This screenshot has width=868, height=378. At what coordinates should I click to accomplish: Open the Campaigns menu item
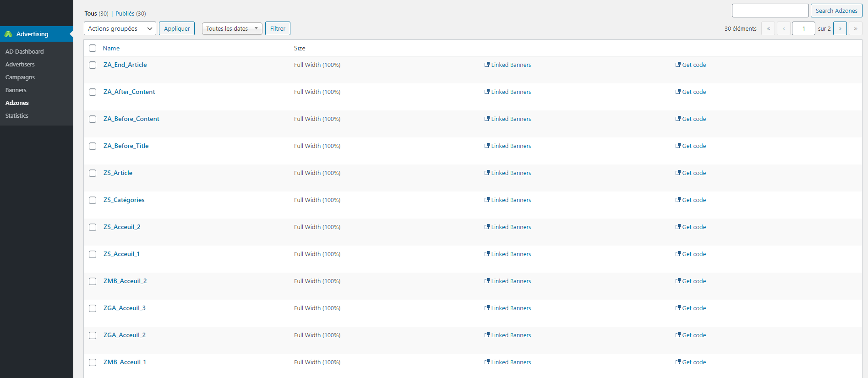[20, 77]
